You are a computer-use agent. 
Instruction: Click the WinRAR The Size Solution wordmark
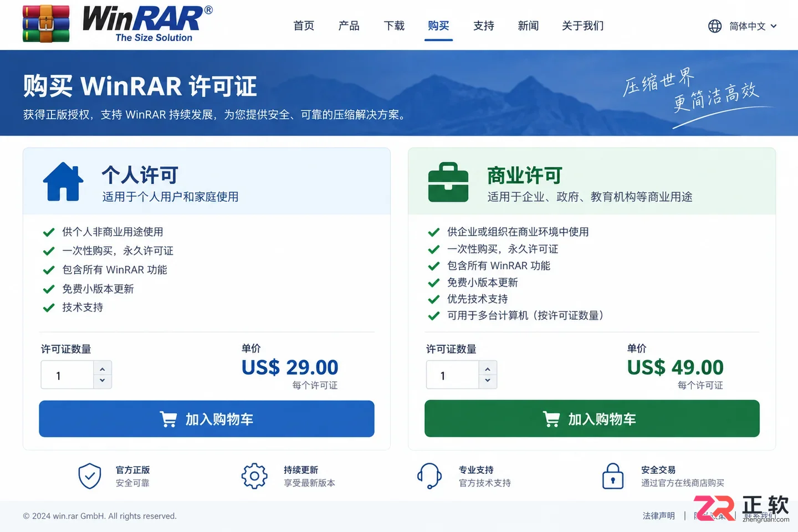(147, 24)
